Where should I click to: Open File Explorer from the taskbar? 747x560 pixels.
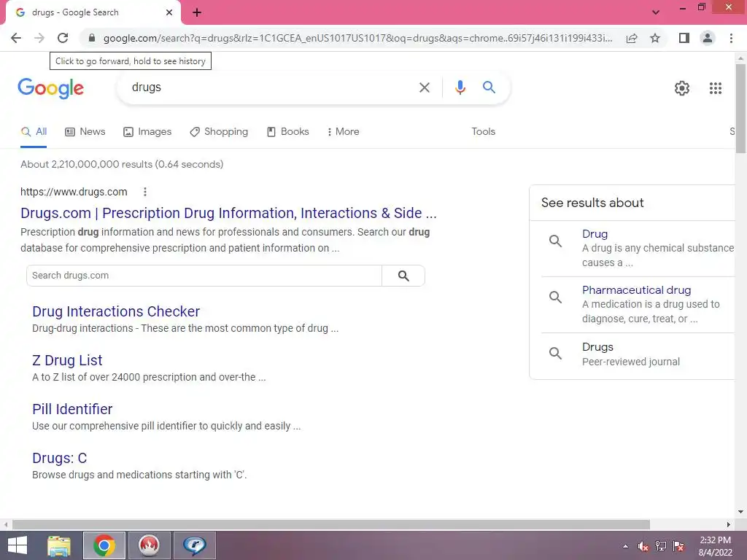click(x=58, y=545)
